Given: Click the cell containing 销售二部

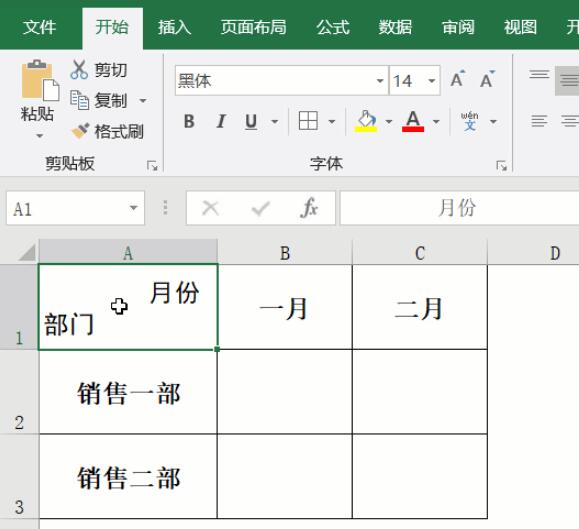Looking at the screenshot, I should click(x=128, y=477).
